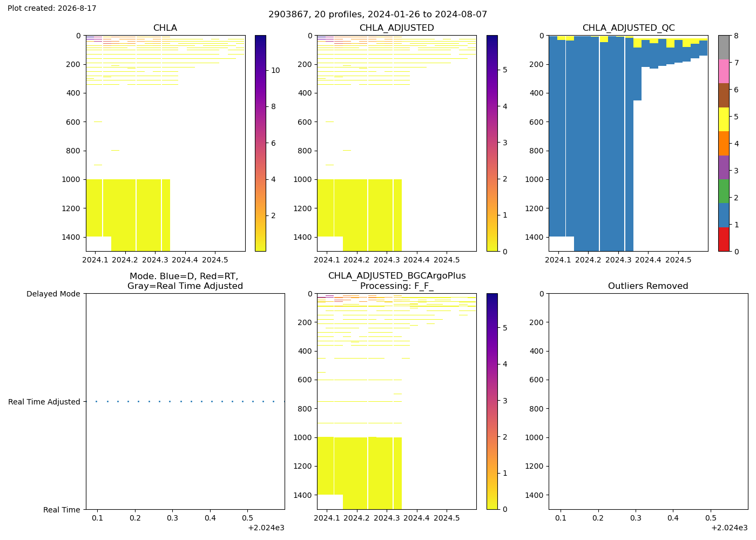Select the blue segment of QC colorbar

tap(724, 215)
